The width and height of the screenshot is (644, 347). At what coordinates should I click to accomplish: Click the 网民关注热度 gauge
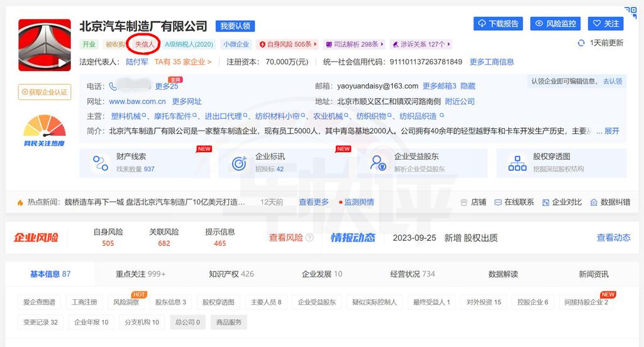pos(45,130)
